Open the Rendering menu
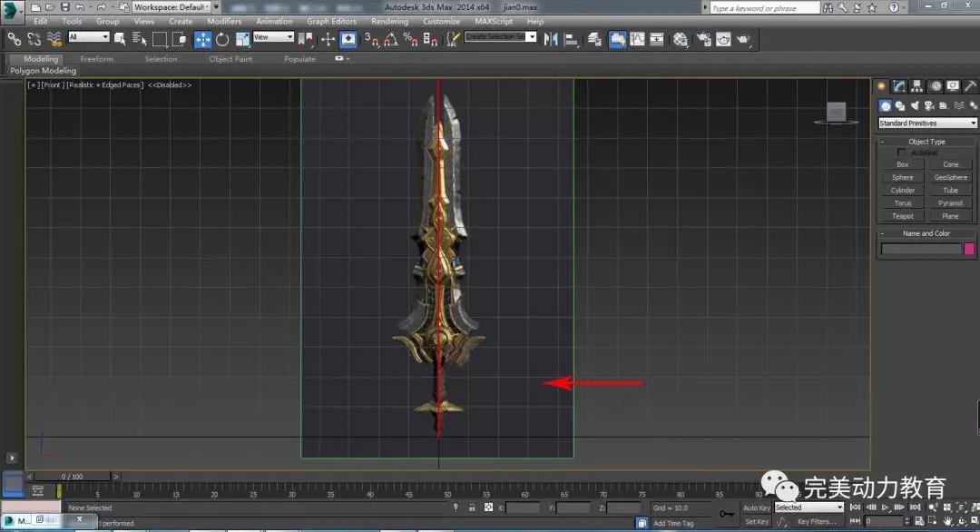The width and height of the screenshot is (980, 532). (389, 21)
